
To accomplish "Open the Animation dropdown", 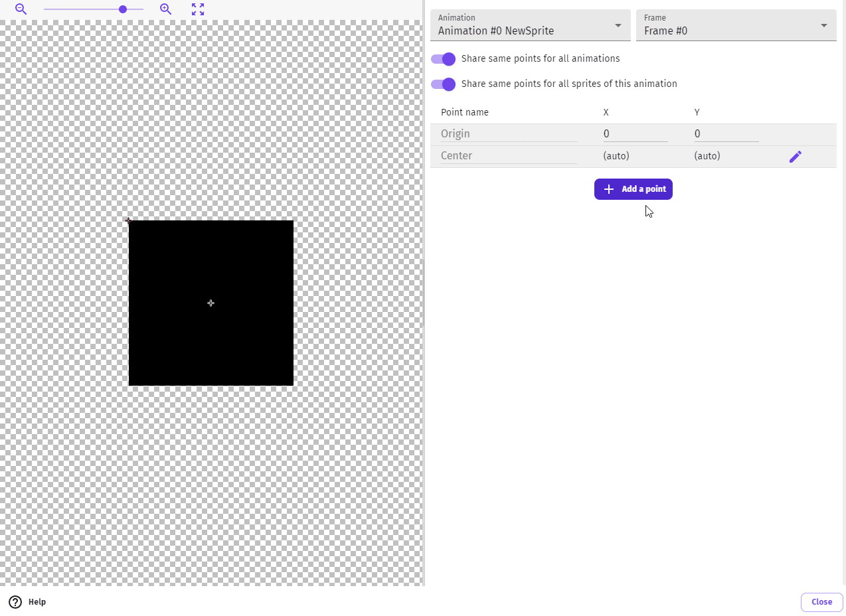I will 531,25.
